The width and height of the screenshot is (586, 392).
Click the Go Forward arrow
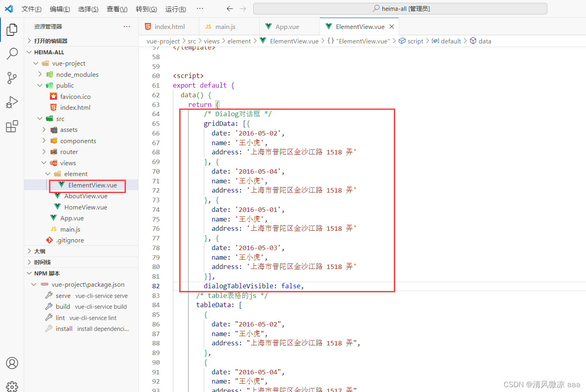point(243,8)
